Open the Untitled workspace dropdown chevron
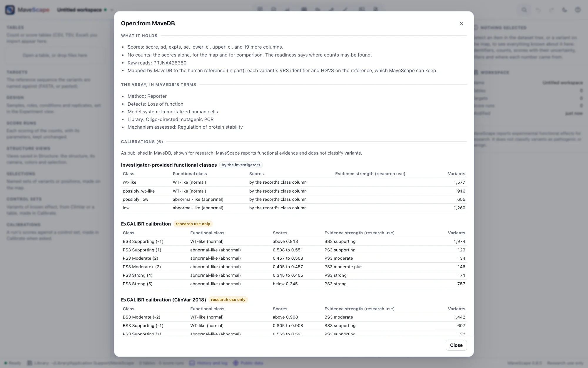Screen dimensions: 588x368 click(x=112, y=10)
